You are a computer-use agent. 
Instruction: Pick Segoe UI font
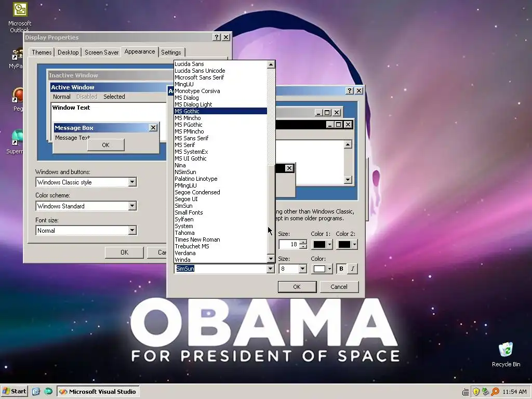tap(220, 199)
